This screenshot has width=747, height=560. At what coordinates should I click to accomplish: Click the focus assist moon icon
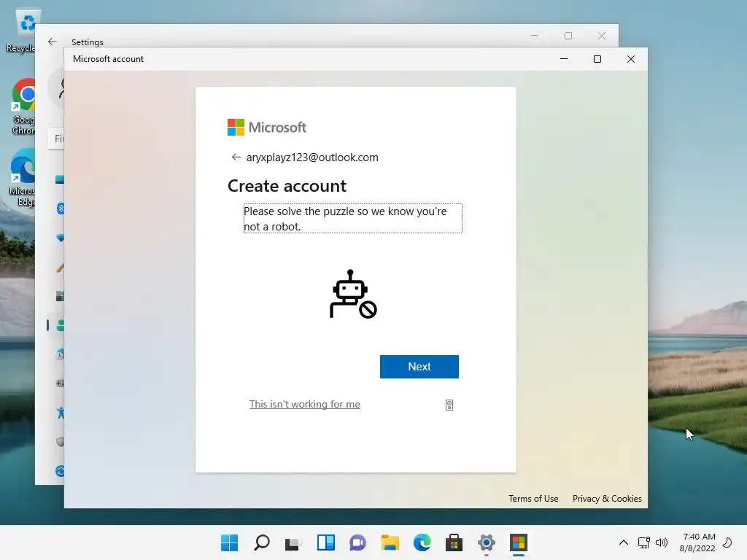point(727,542)
